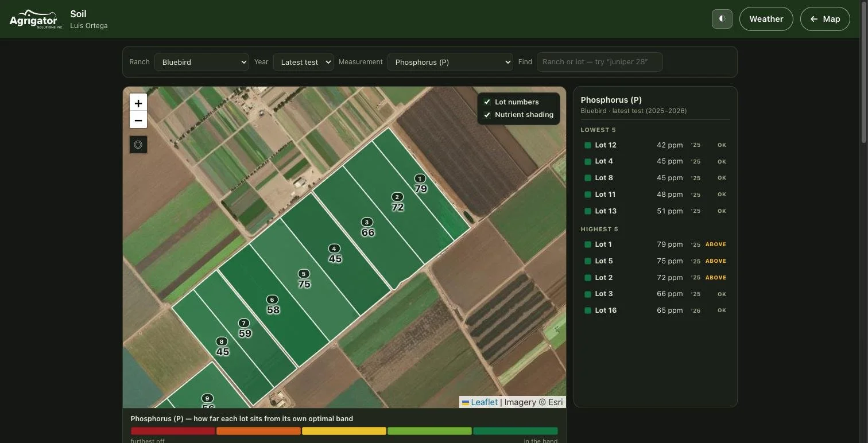Click the locate-me target button on map
Viewport: 868px width, 443px height.
tap(138, 145)
